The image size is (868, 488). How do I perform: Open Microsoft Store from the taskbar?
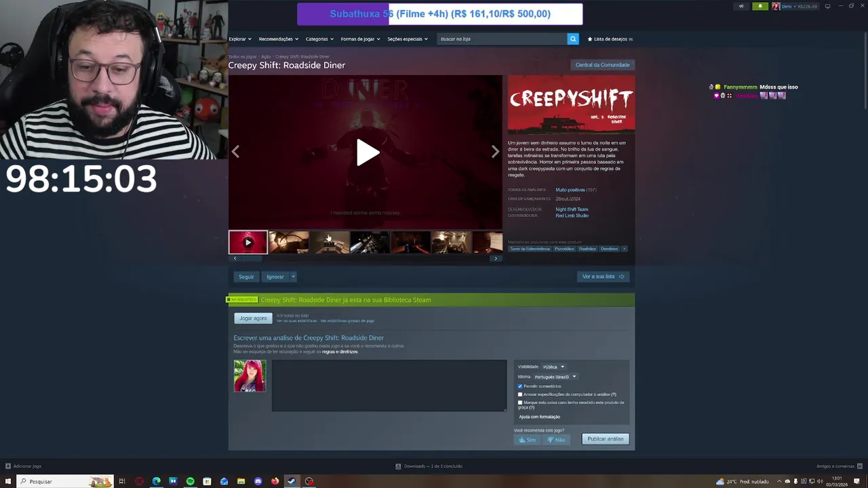(207, 481)
